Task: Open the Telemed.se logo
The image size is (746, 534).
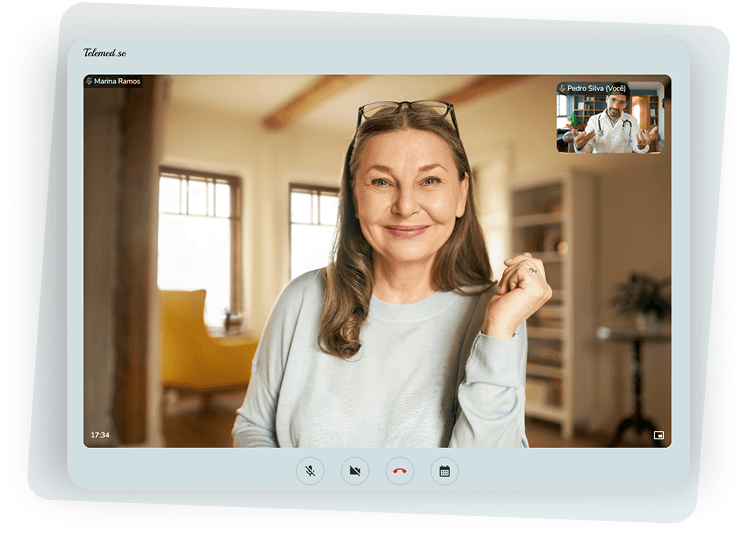Action: (x=105, y=52)
